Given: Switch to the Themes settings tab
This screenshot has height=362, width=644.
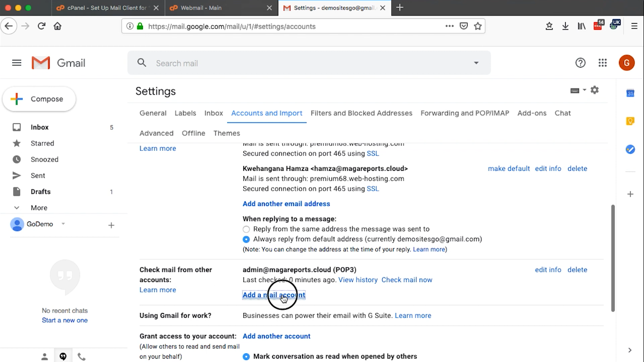Looking at the screenshot, I should 227,133.
